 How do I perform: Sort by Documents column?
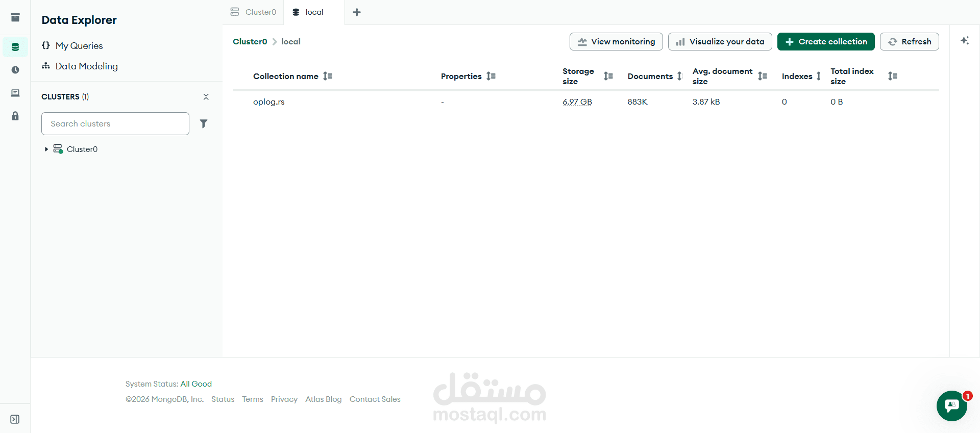point(680,76)
